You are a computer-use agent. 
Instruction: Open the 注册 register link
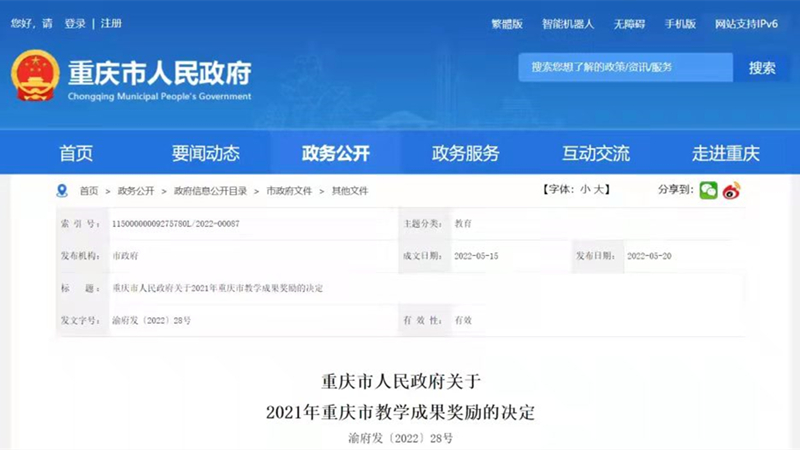click(111, 23)
